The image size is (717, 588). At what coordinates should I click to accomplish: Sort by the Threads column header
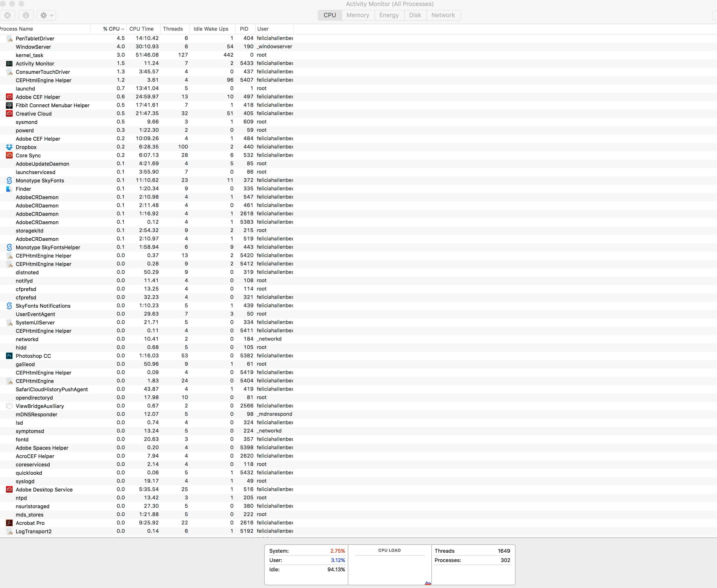coord(173,29)
